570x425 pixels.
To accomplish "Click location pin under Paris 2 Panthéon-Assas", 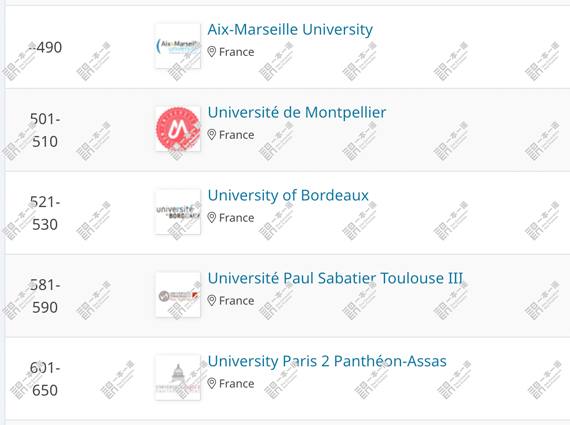I will tap(212, 384).
